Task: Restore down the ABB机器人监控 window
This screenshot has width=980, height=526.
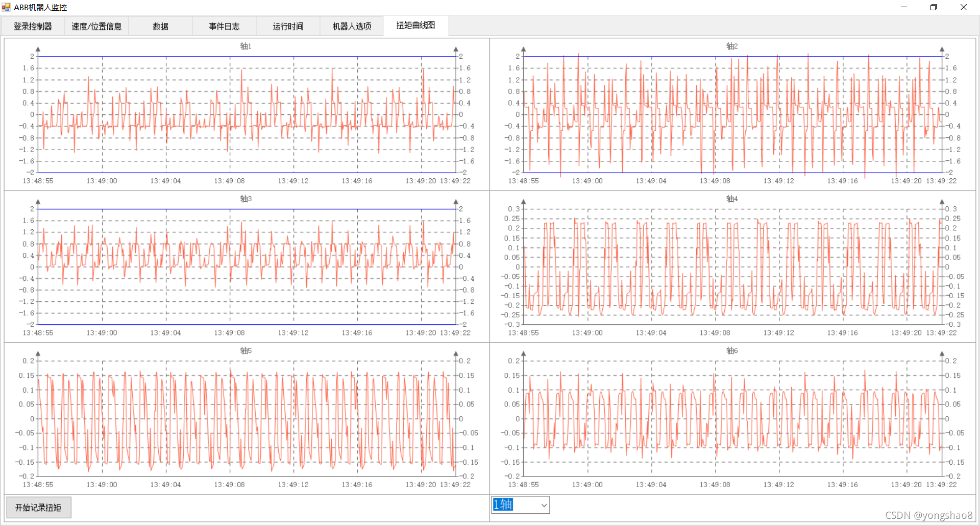Action: point(934,7)
